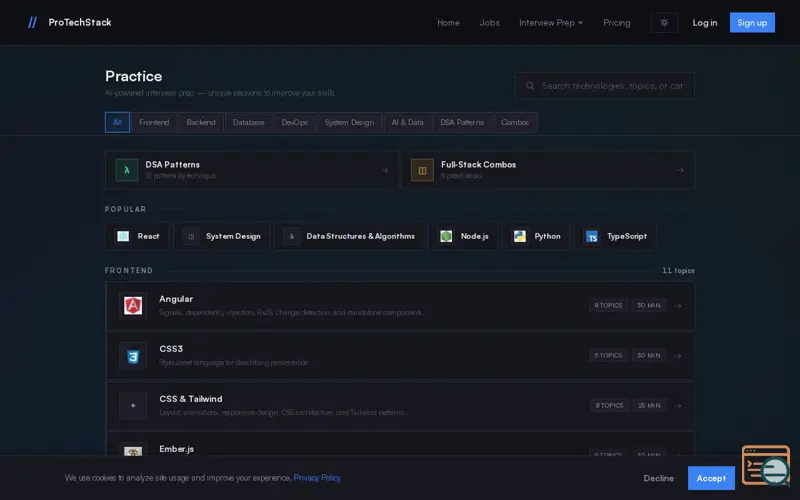The width and height of the screenshot is (800, 500).
Task: Open the CSS3 topic row title
Action: (171, 349)
